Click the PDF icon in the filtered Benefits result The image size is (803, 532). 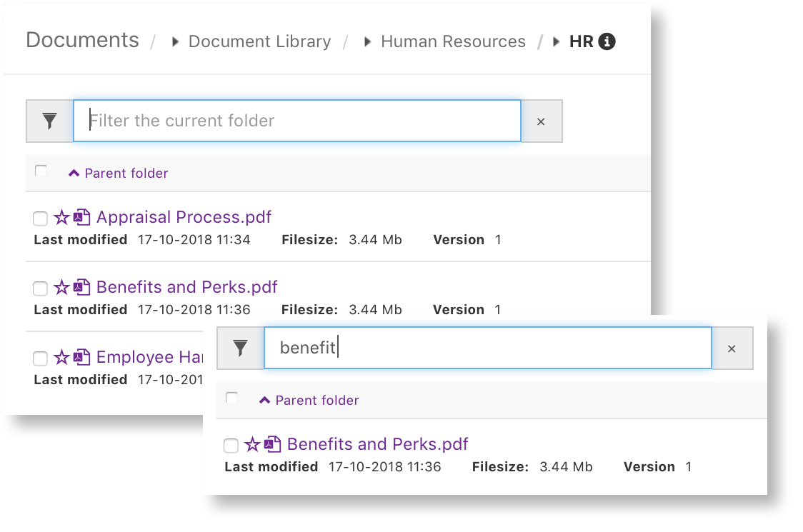tap(272, 444)
